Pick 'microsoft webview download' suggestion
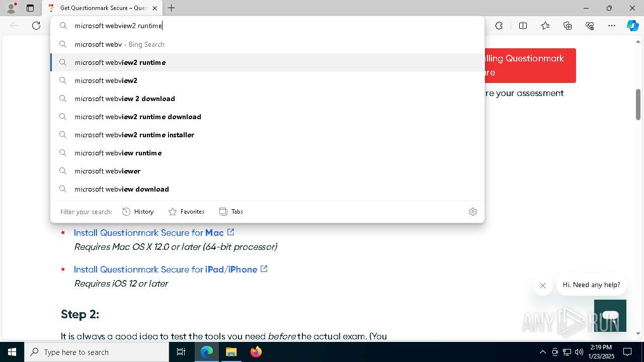Image resolution: width=644 pixels, height=362 pixels. (x=267, y=189)
